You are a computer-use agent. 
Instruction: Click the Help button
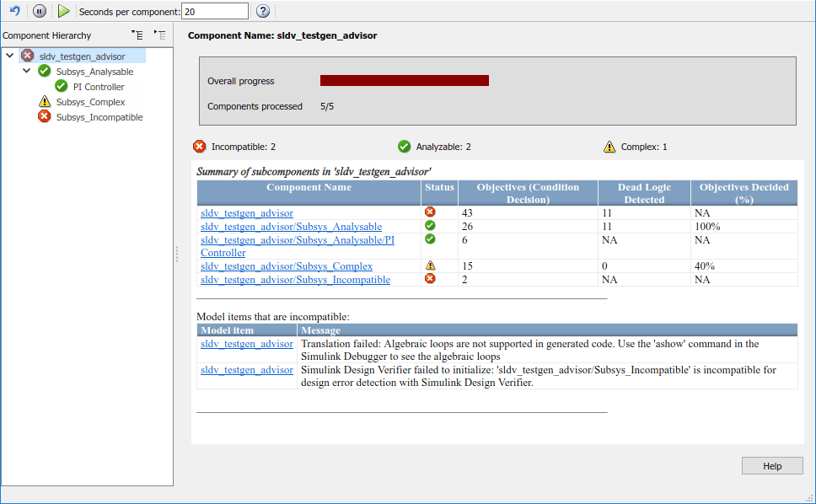click(x=772, y=466)
